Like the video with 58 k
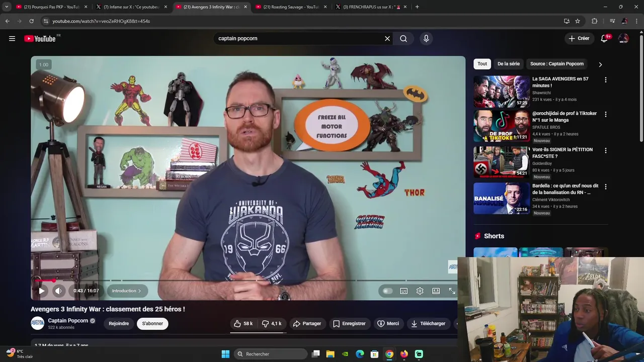 pos(244,323)
